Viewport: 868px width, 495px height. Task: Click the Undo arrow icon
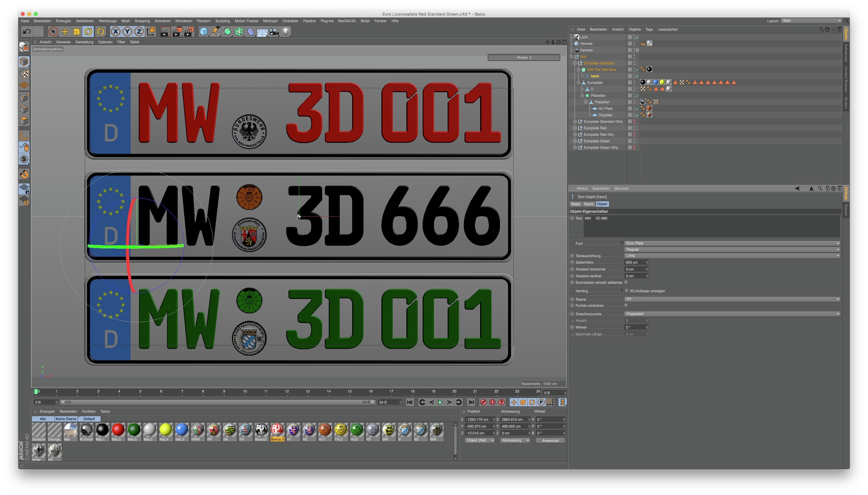tap(27, 31)
